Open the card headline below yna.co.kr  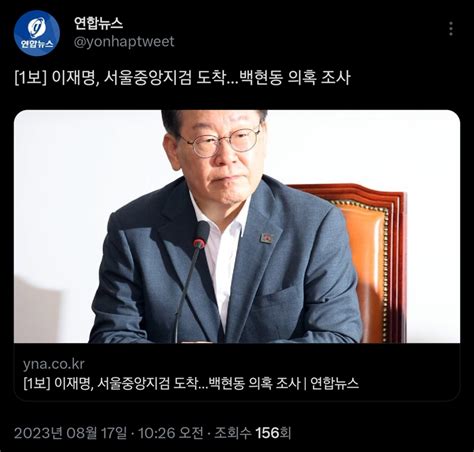coord(191,383)
